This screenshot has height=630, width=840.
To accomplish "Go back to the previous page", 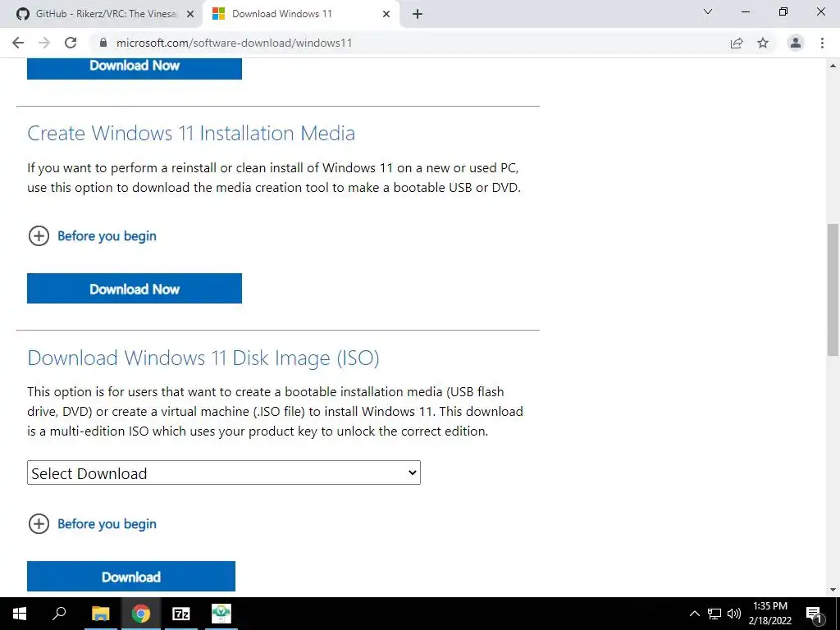I will [x=18, y=43].
